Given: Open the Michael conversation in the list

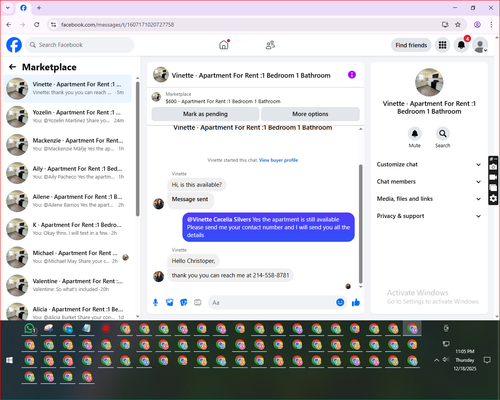Looking at the screenshot, I should click(68, 257).
